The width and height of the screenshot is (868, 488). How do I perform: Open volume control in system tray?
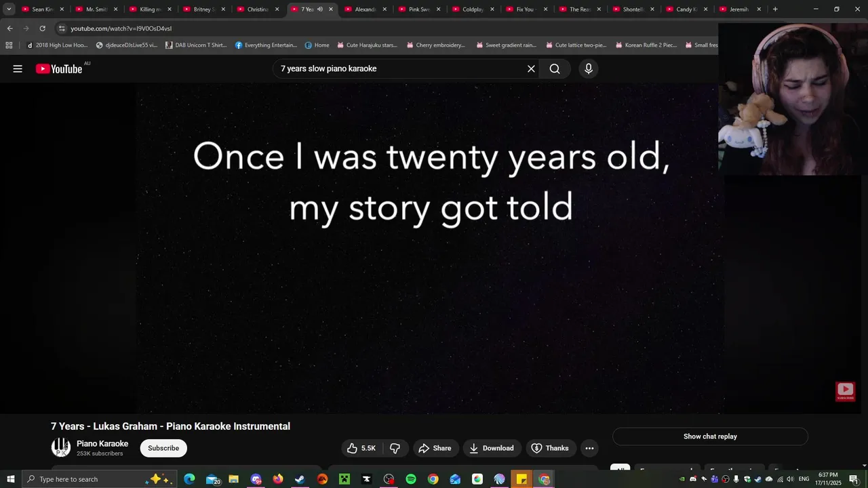point(790,479)
